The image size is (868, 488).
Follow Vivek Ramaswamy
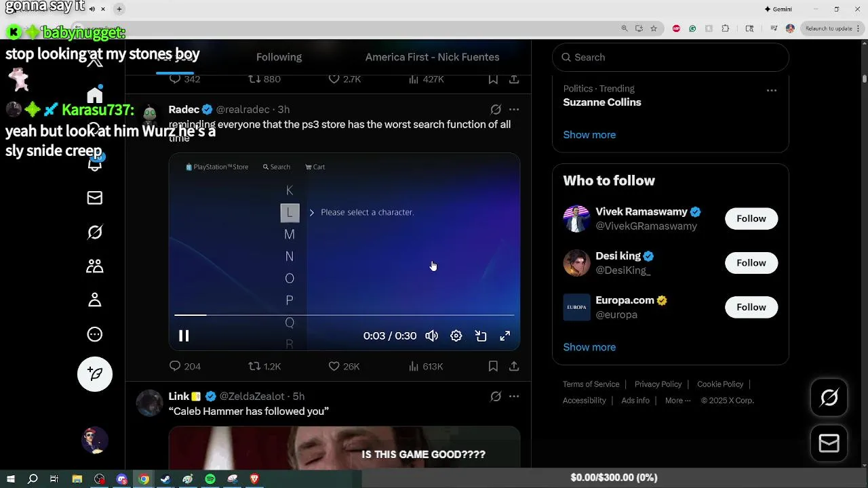pos(751,218)
